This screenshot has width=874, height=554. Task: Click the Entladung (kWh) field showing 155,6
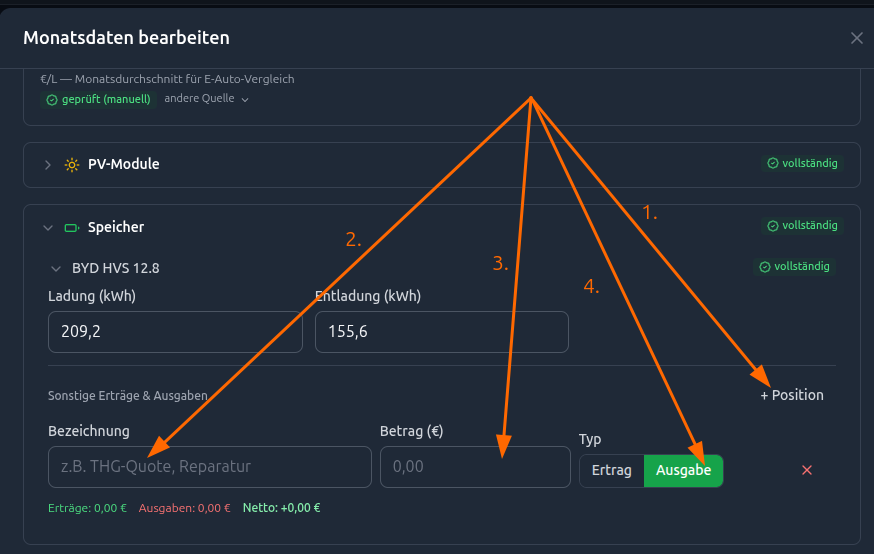point(441,332)
